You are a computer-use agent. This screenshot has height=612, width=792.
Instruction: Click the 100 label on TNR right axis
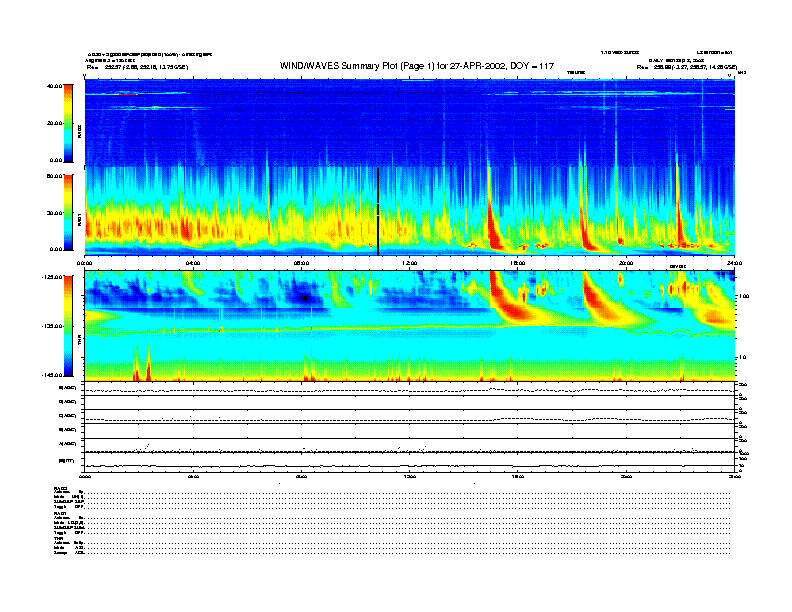[744, 296]
